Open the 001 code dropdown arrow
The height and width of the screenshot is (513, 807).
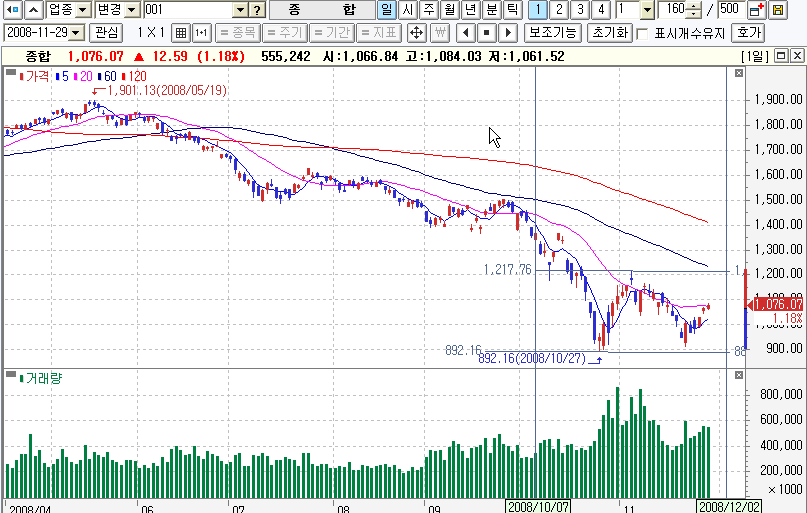(239, 10)
